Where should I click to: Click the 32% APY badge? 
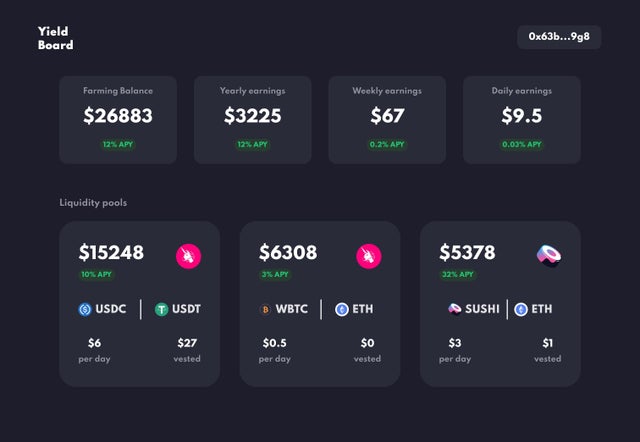[458, 274]
